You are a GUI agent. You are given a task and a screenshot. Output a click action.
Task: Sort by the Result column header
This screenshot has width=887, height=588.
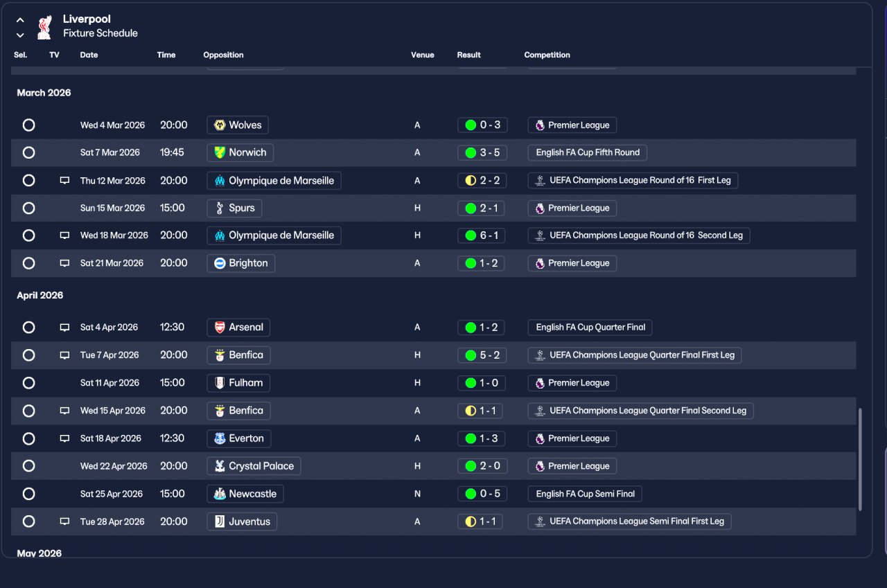pos(469,55)
